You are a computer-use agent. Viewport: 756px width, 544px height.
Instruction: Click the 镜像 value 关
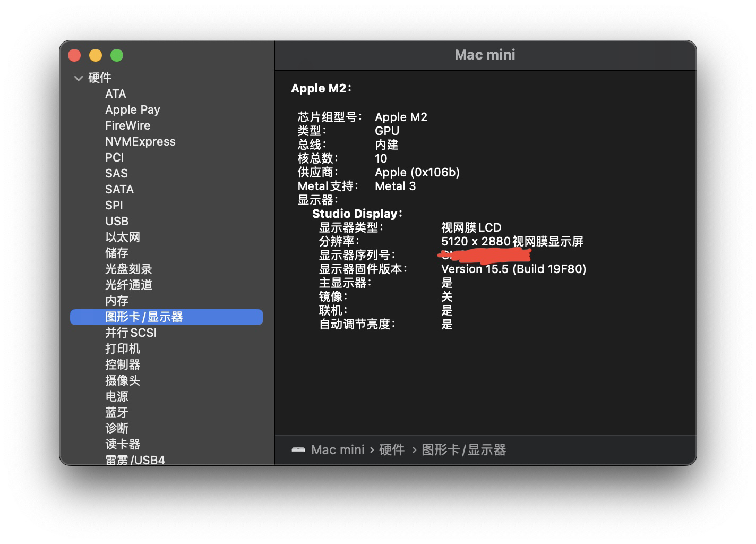click(447, 296)
